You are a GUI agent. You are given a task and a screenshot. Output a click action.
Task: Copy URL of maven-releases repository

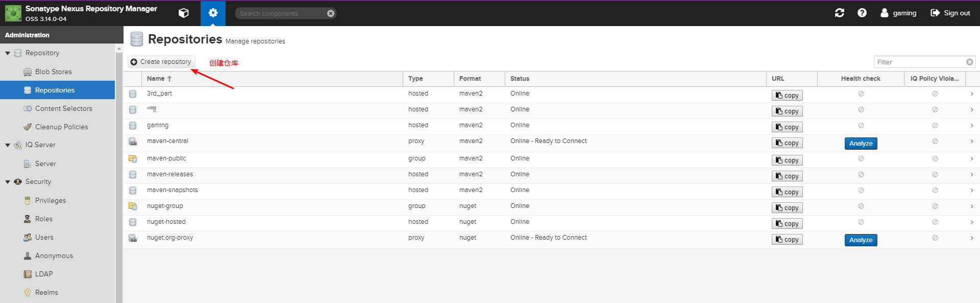click(x=787, y=176)
